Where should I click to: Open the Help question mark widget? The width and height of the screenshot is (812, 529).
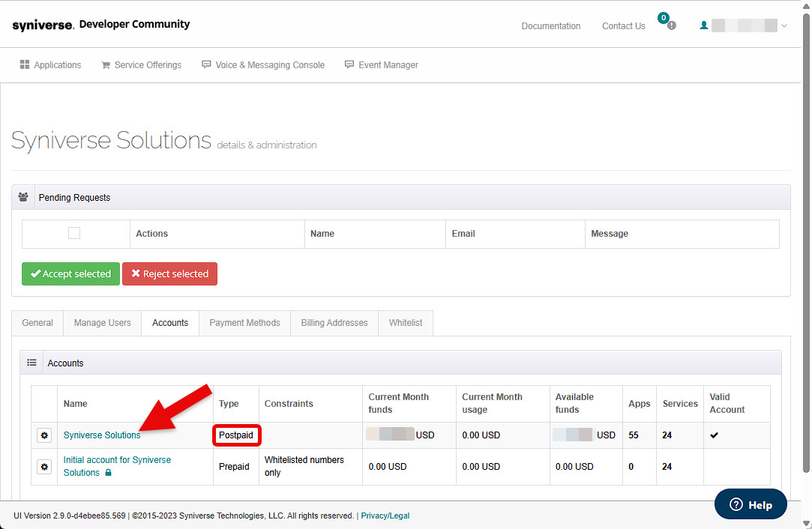tap(751, 504)
